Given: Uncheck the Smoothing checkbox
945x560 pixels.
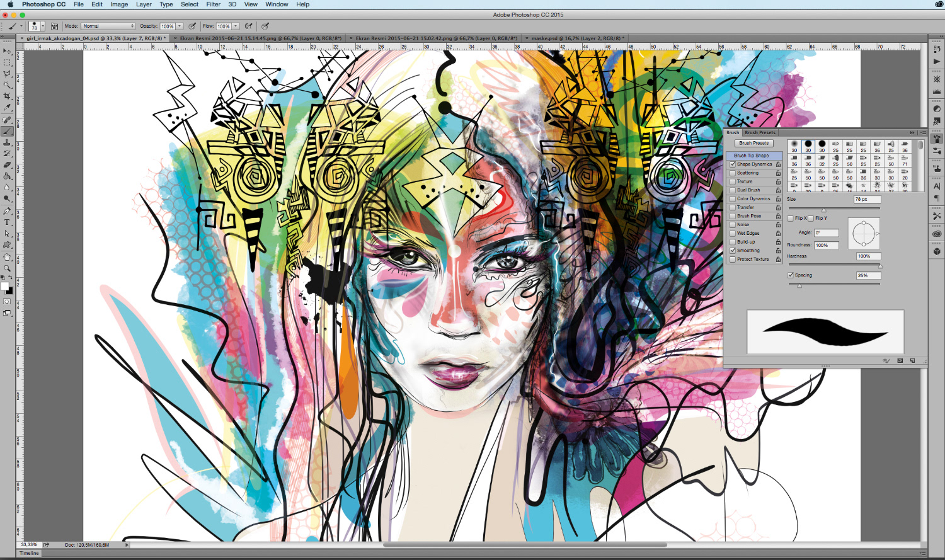Looking at the screenshot, I should coord(733,251).
